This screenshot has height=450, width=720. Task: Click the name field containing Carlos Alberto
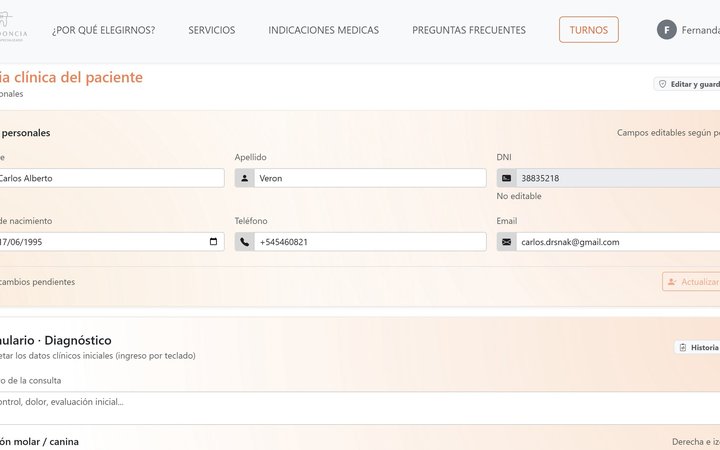click(x=110, y=178)
